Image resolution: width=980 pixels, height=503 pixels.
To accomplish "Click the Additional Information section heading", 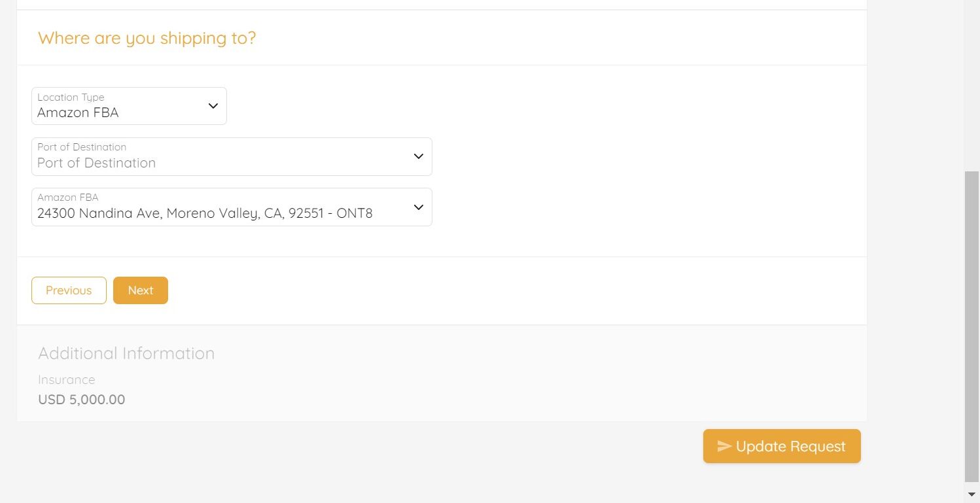I will tap(126, 353).
